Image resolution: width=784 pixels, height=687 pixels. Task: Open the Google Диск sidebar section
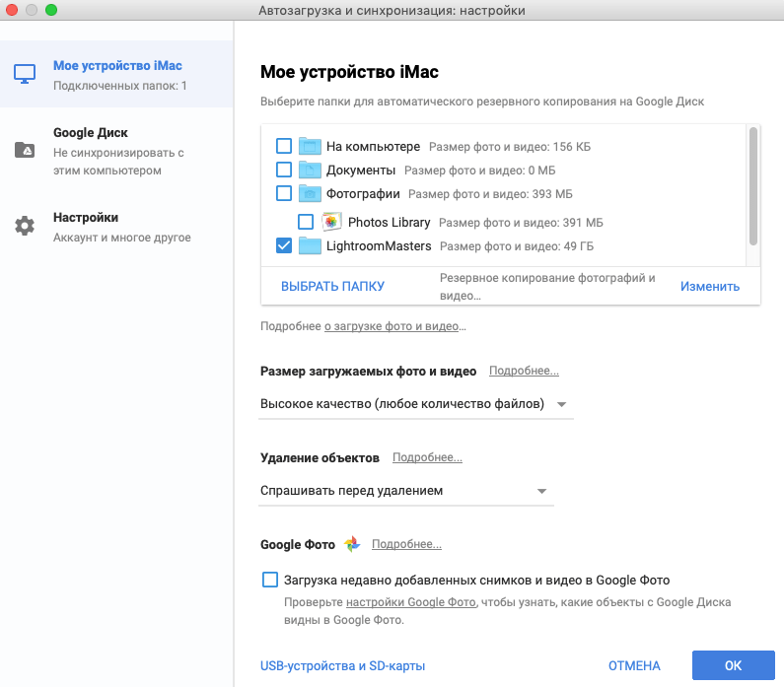(x=116, y=151)
